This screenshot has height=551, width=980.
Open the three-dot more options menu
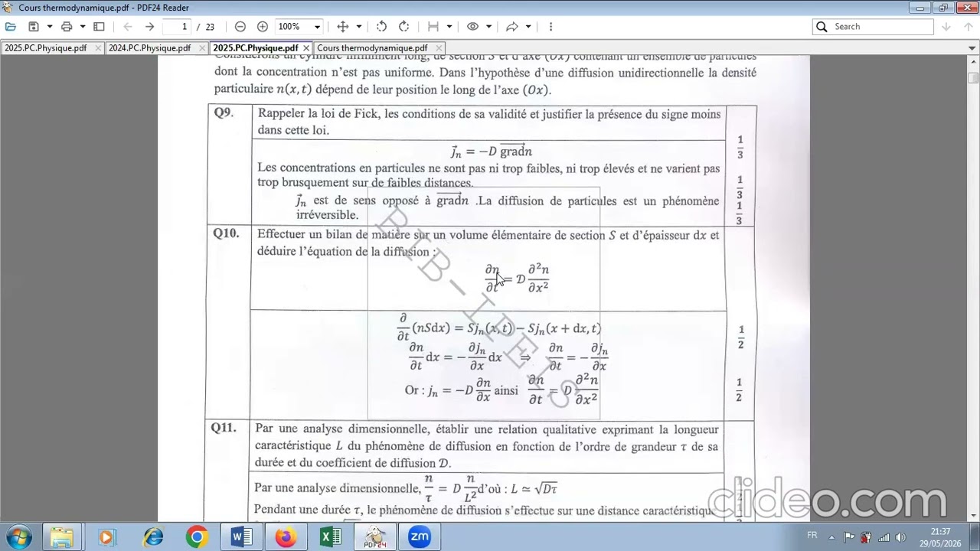point(550,27)
